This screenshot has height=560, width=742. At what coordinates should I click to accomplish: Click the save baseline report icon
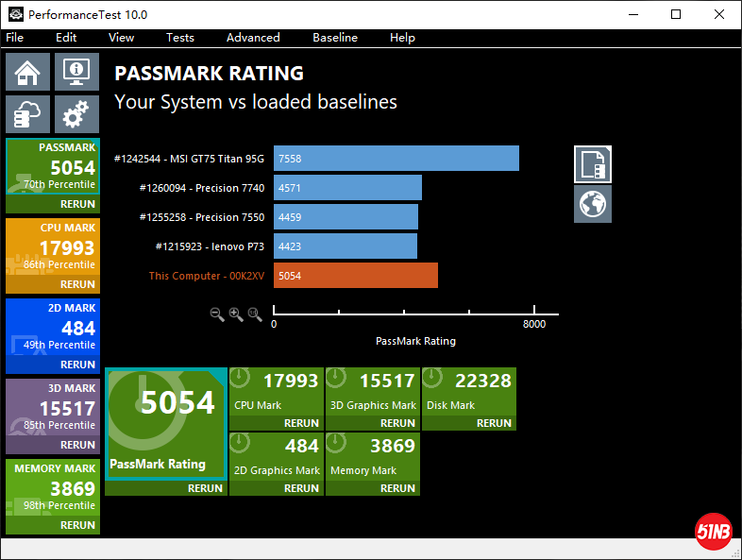593,164
